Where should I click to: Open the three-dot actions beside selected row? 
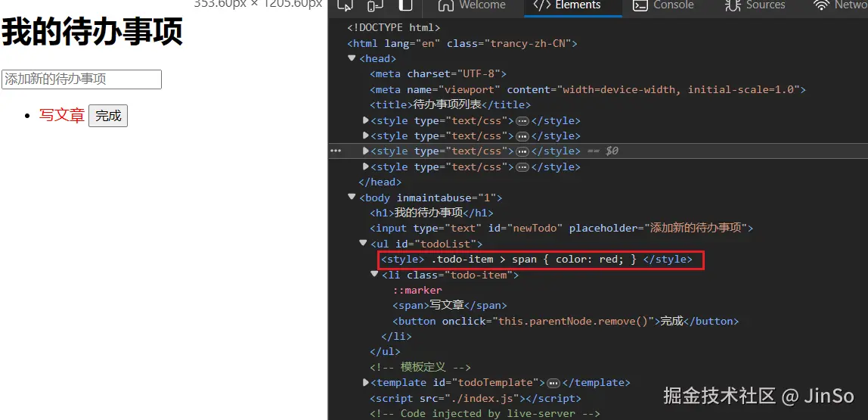click(336, 151)
